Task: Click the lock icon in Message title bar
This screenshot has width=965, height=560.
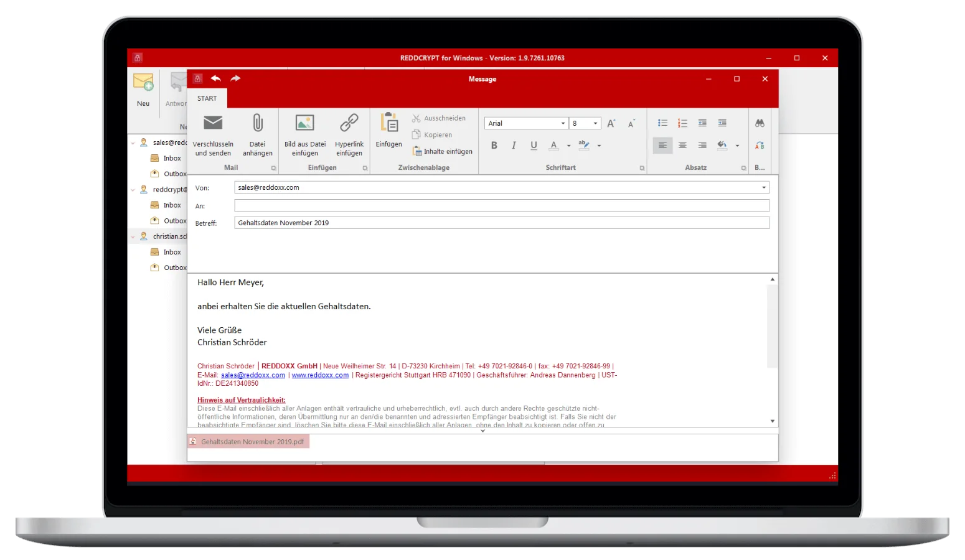Action: [197, 78]
